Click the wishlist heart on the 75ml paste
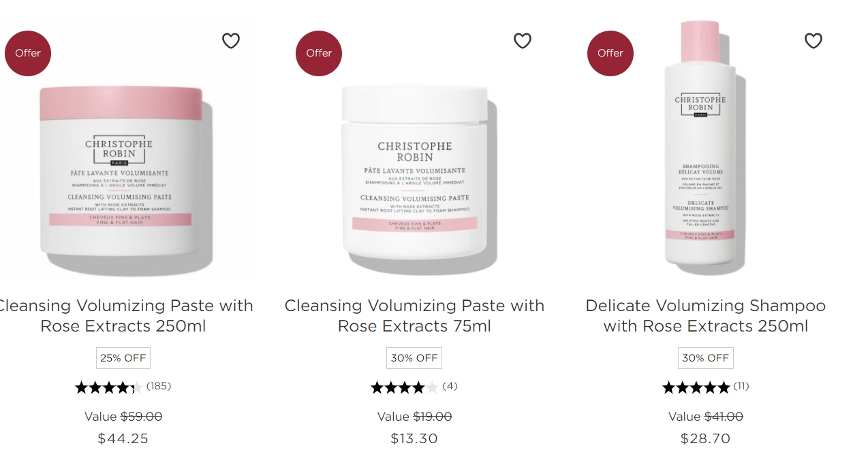The width and height of the screenshot is (868, 452). pyautogui.click(x=523, y=41)
